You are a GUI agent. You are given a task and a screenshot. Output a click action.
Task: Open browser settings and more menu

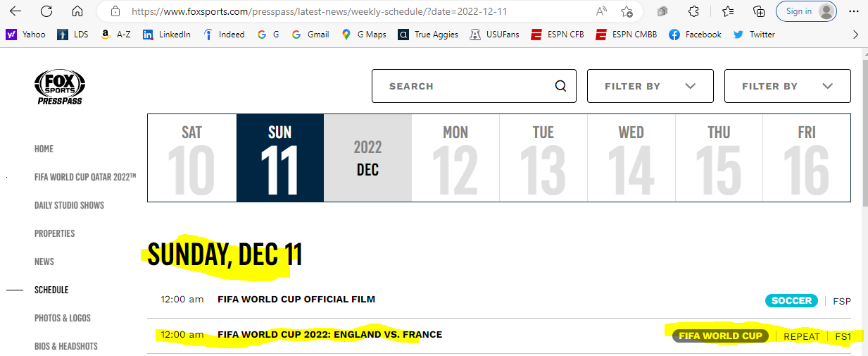click(x=854, y=11)
